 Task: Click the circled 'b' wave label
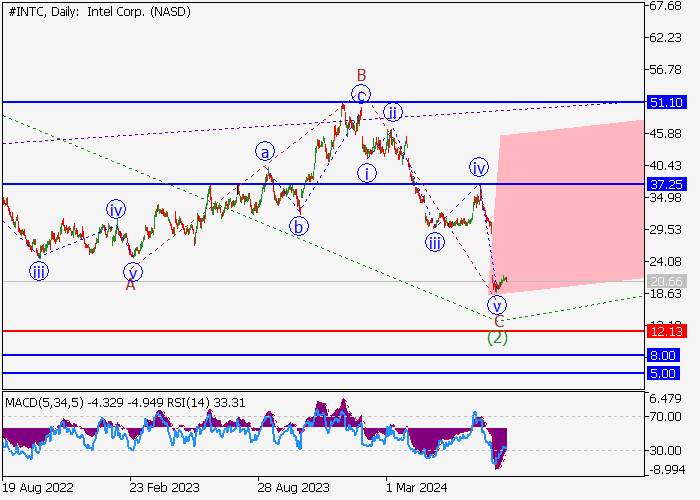point(299,226)
